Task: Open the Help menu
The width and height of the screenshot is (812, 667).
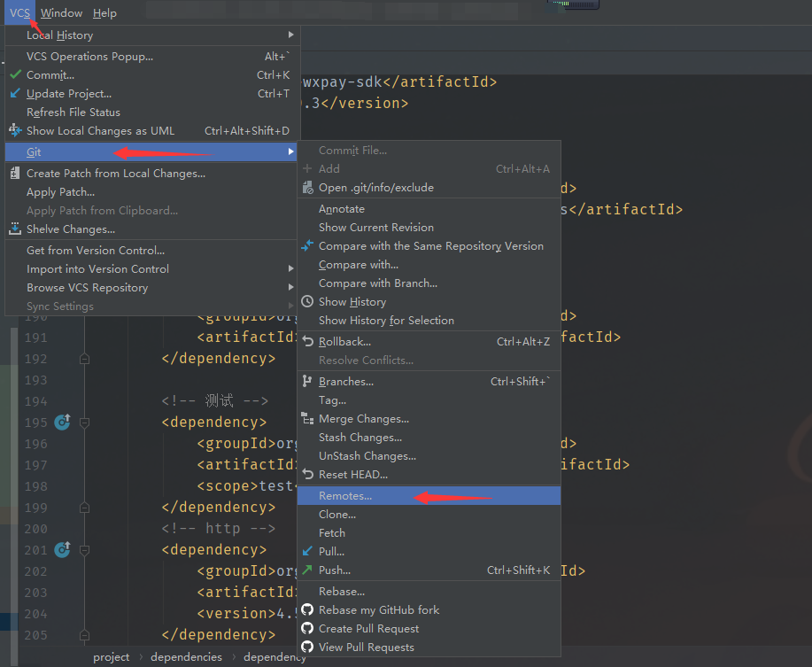Action: (104, 13)
